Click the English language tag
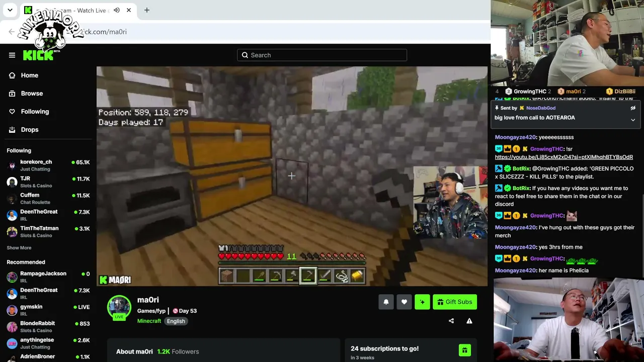Screen dimensions: 644x362 176,321
